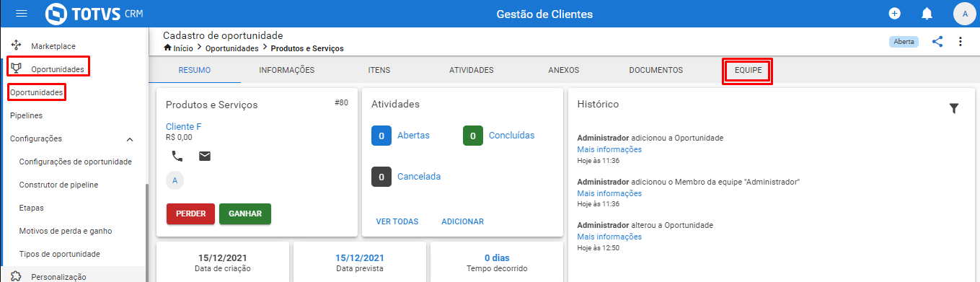
Task: Open Motivos de perda e ganho
Action: click(66, 231)
